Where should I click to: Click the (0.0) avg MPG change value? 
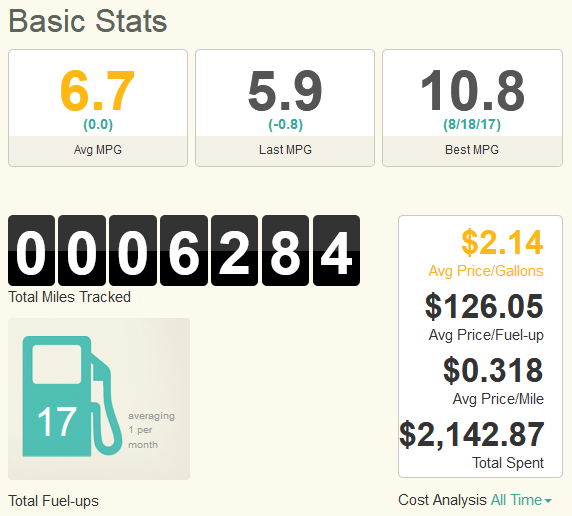[98, 124]
